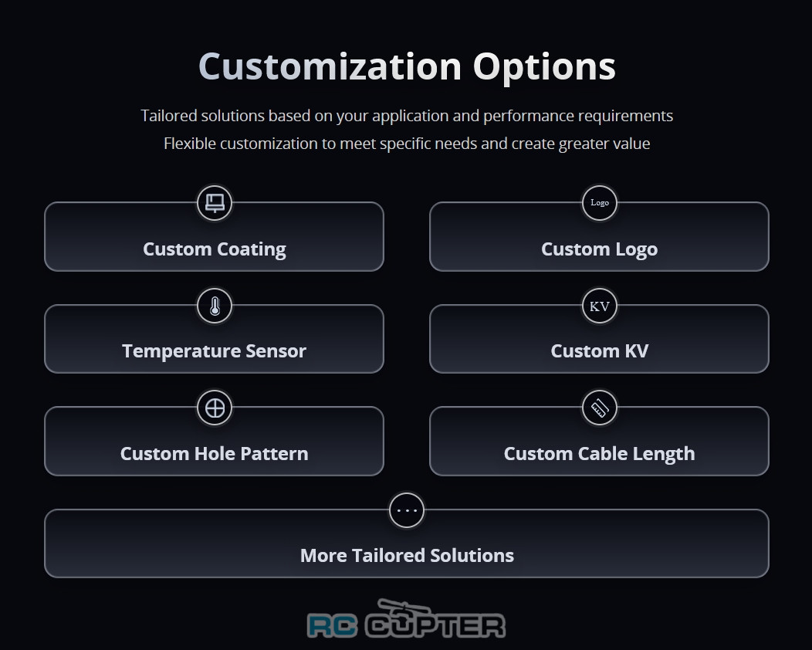
Task: Choose the Custom Cable Length card
Action: pos(599,454)
